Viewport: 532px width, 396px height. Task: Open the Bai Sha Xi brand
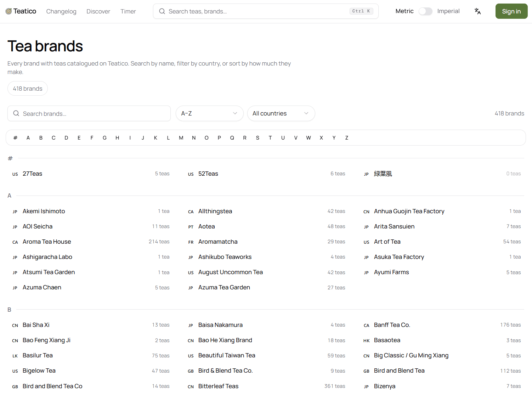coord(91,325)
